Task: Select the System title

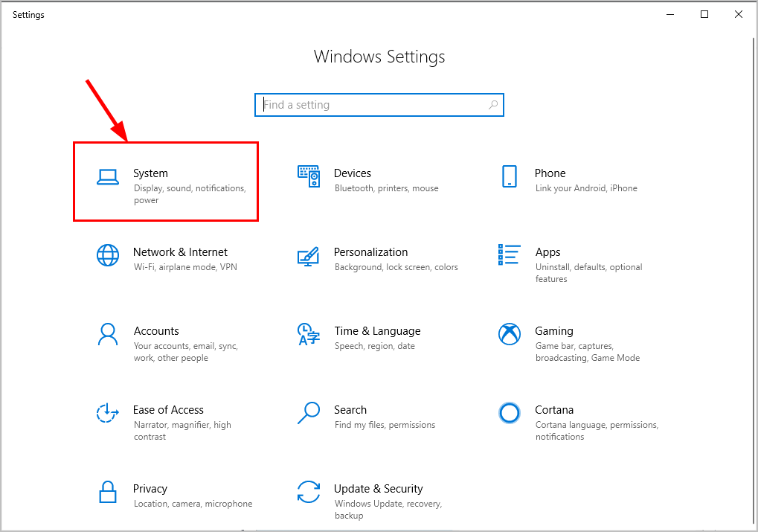Action: pos(150,173)
